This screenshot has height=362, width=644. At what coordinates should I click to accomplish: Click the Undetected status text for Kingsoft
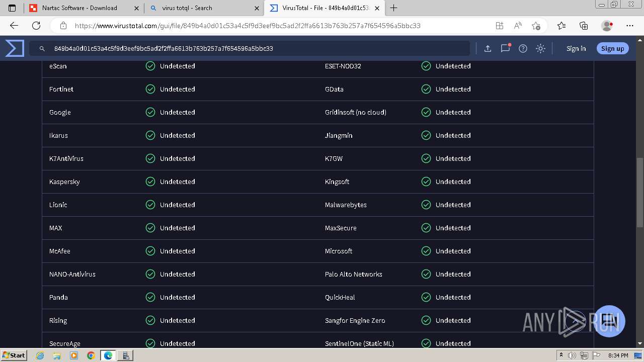[x=453, y=182]
